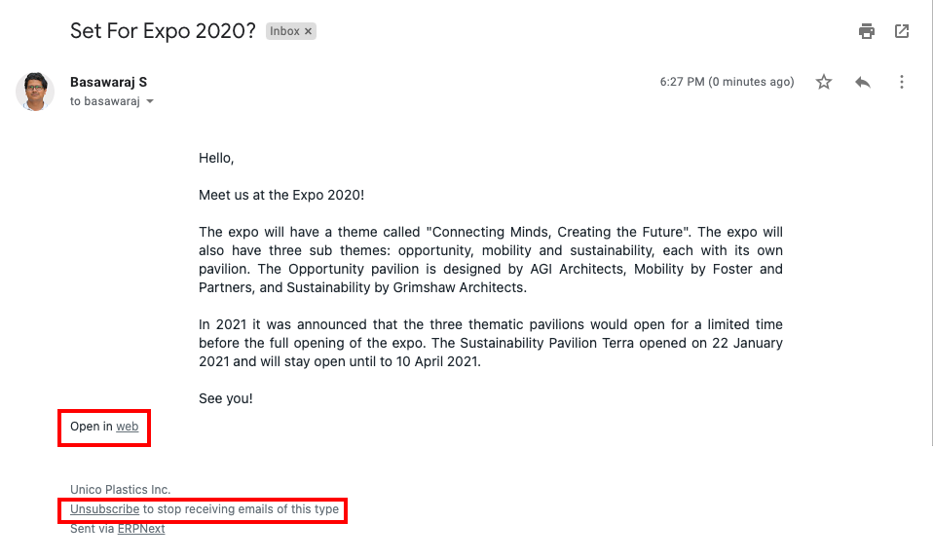Click sender's profile picture

35,91
